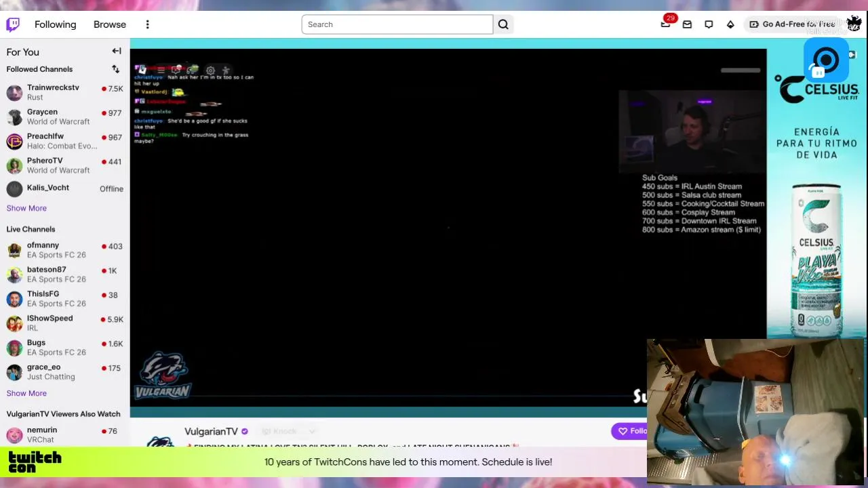Collapse the For You sidebar

[117, 51]
